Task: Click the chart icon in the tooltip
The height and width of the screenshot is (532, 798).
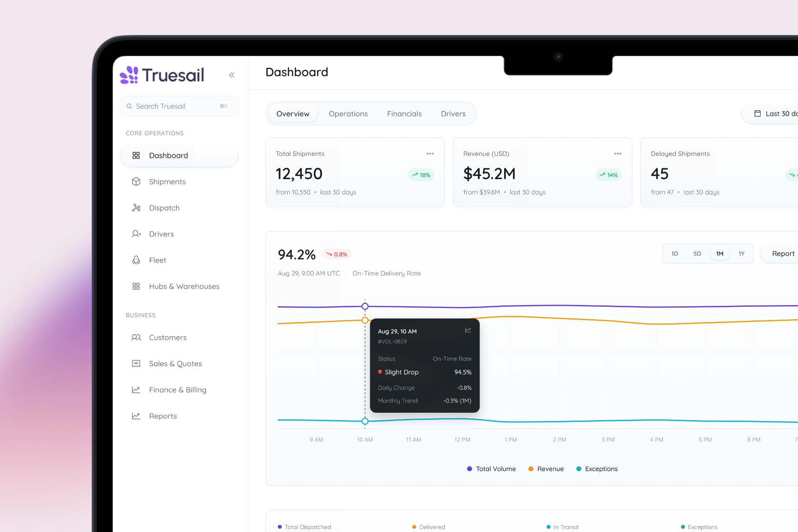Action: 468,330
